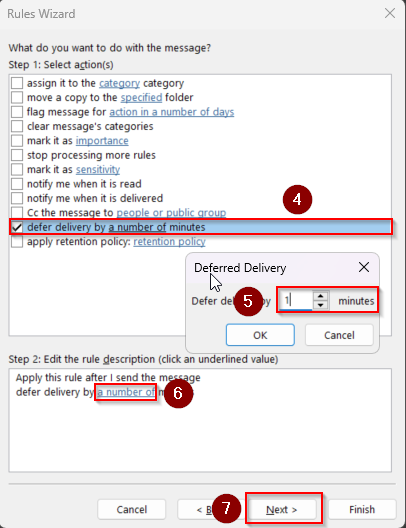This screenshot has width=406, height=528.
Task: Check 'assign it to the category' option
Action: coord(17,83)
